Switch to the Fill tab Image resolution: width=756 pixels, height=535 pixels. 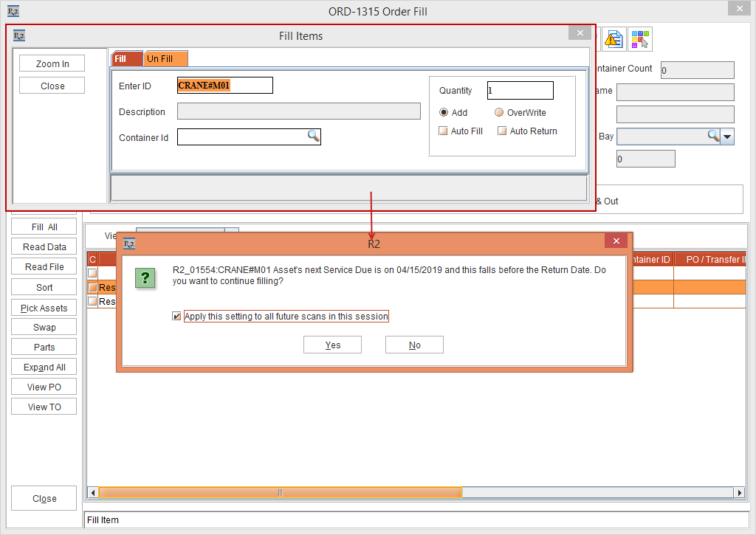coord(127,59)
